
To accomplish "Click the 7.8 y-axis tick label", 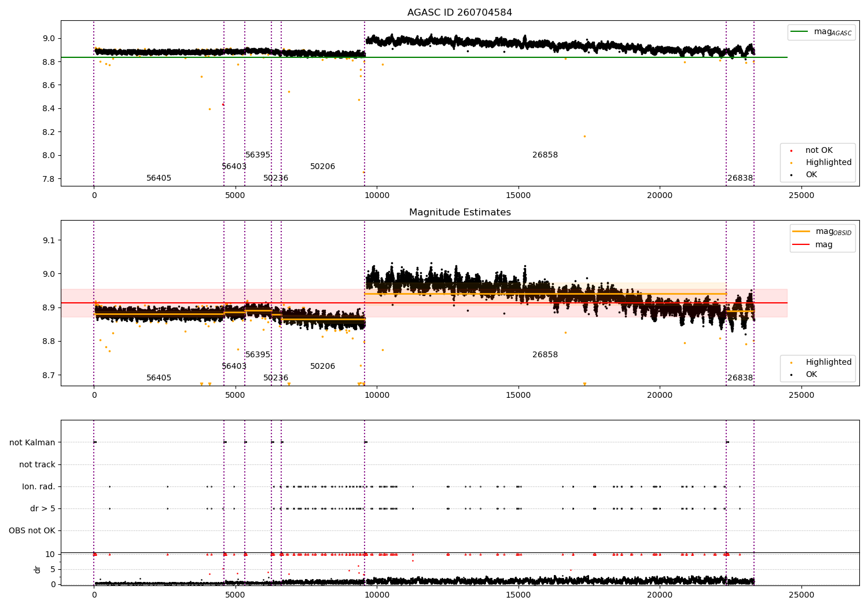I will (49, 179).
